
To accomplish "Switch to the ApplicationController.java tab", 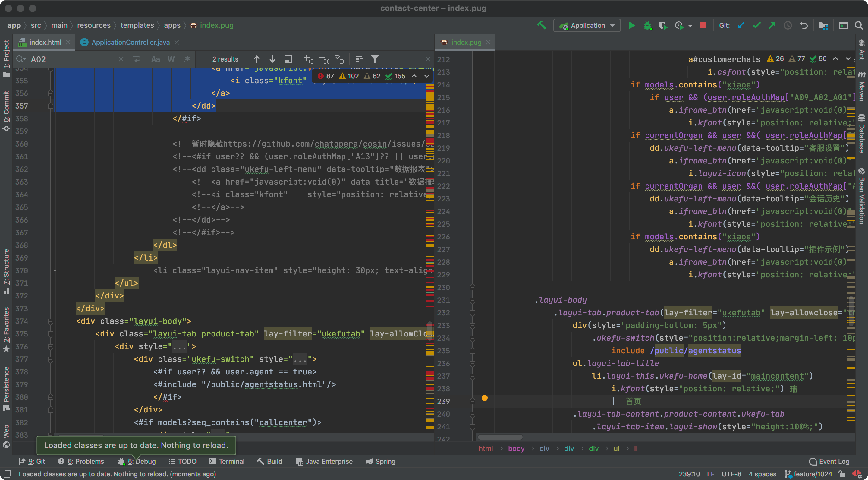I will pos(131,42).
